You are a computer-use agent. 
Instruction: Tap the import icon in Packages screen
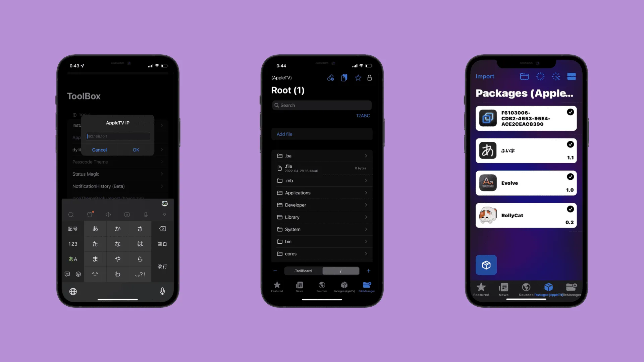coord(485,76)
